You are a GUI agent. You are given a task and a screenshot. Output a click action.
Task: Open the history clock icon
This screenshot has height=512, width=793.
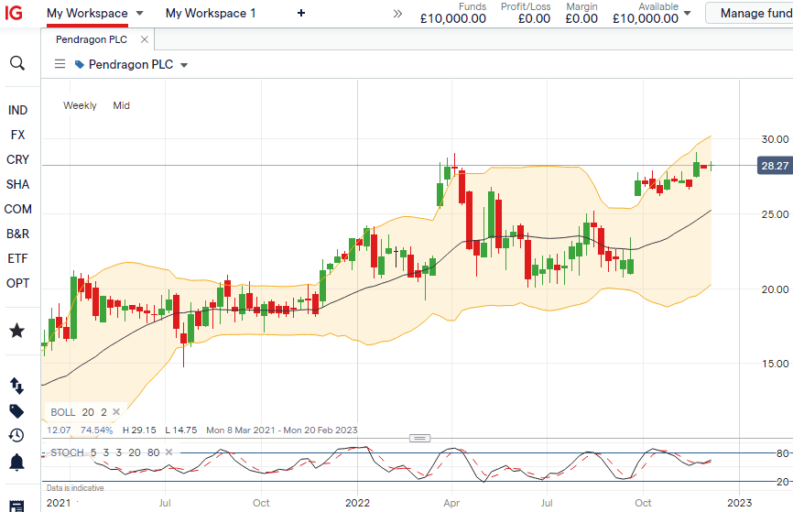17,436
